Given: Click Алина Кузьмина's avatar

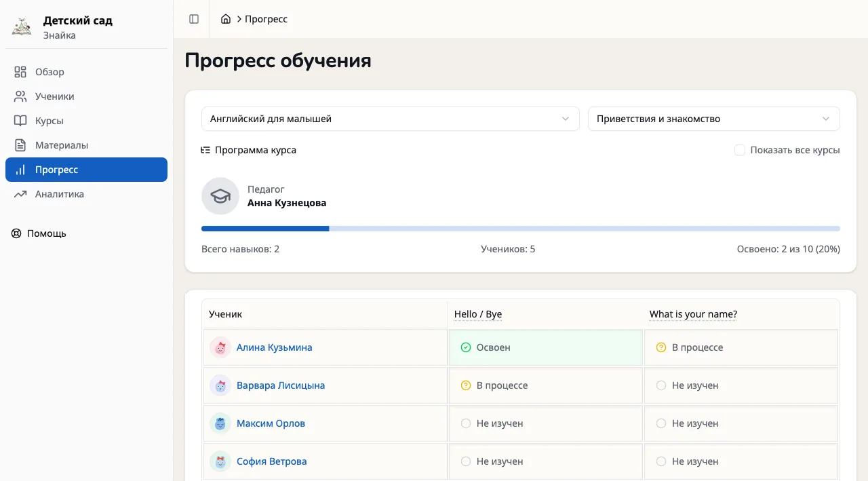Looking at the screenshot, I should [x=220, y=347].
